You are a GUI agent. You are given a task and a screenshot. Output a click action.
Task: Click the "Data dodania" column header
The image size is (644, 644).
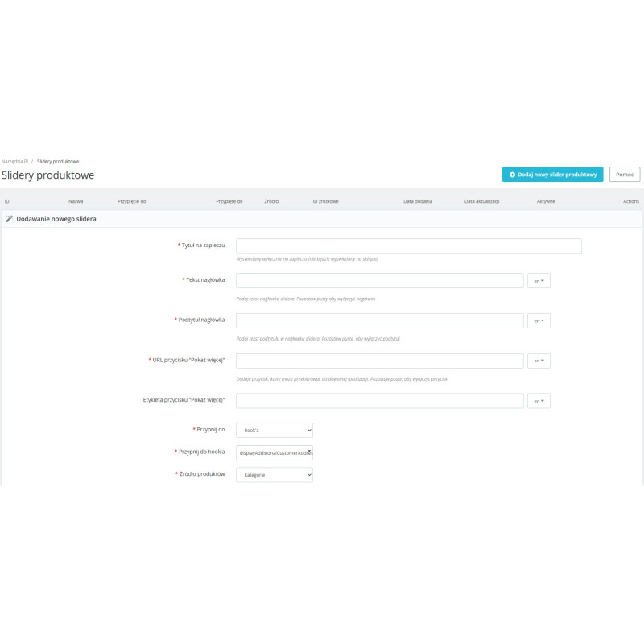click(418, 201)
